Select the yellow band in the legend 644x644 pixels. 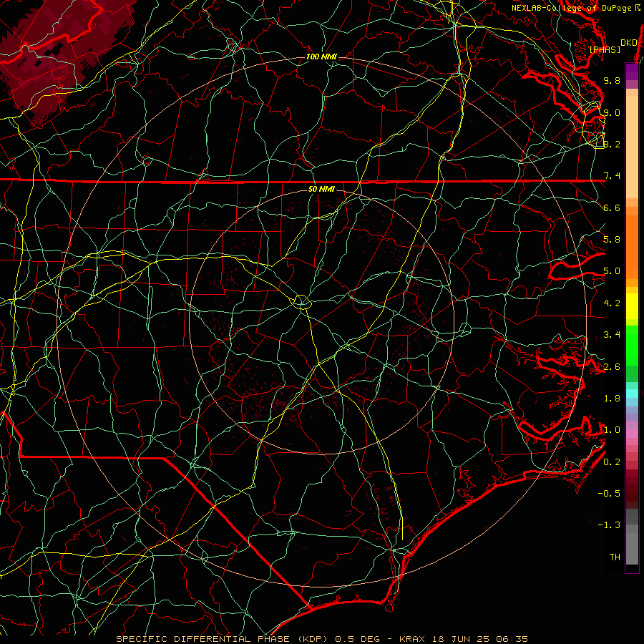632,306
